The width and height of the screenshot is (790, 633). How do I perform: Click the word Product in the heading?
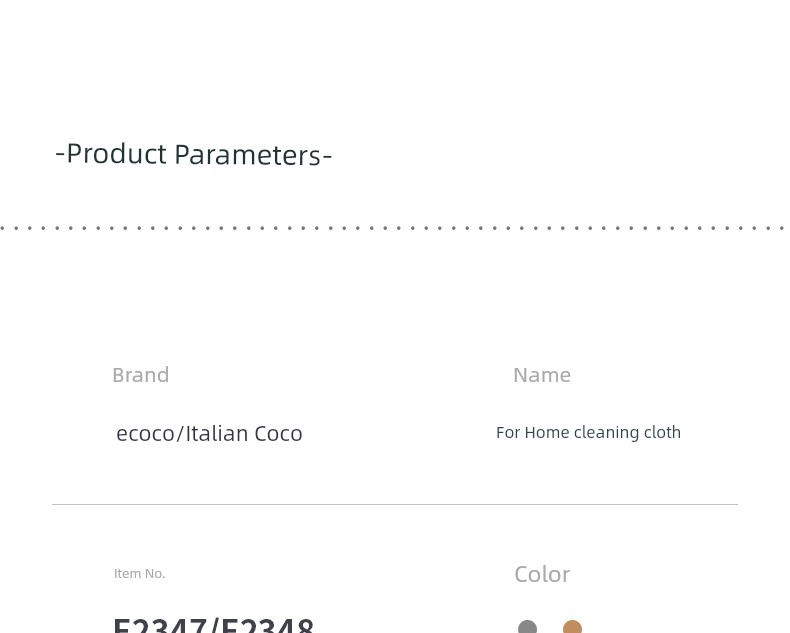point(117,154)
